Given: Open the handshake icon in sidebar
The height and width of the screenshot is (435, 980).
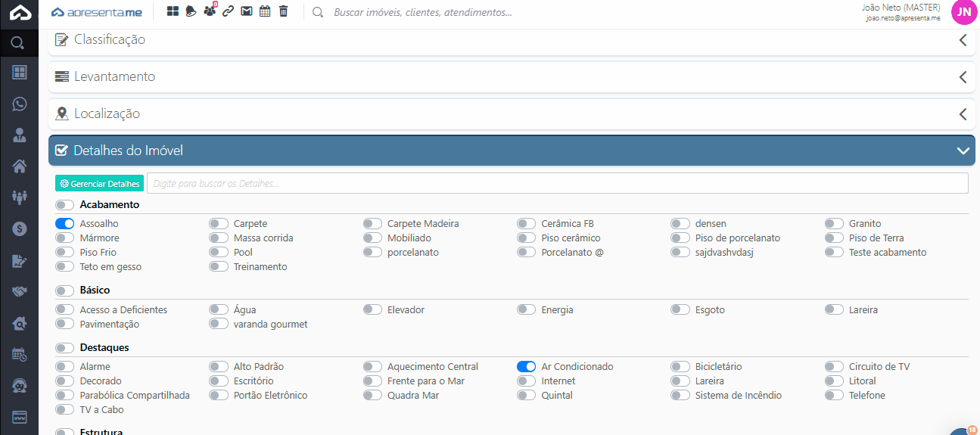Looking at the screenshot, I should [x=19, y=291].
